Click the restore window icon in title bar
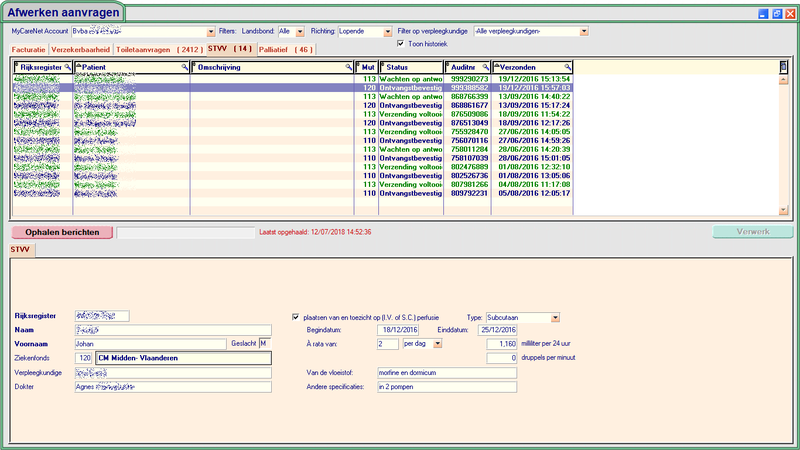 [777, 14]
